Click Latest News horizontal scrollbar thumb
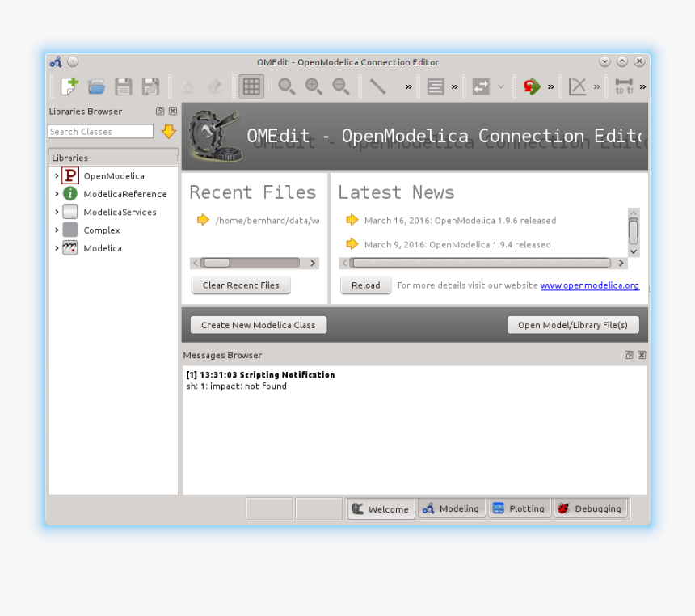695x616 pixels. [x=481, y=263]
